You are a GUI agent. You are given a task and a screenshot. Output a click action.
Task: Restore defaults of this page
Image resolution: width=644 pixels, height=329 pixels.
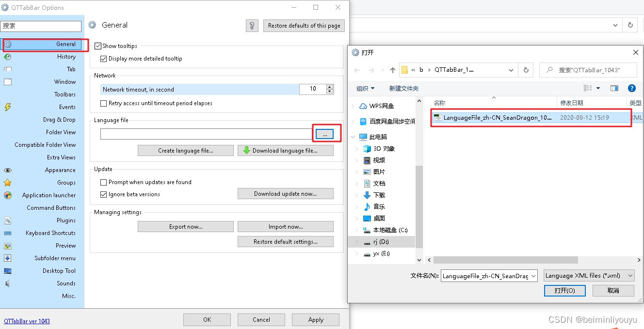point(304,26)
